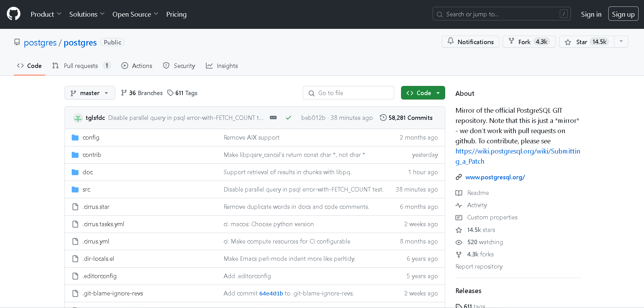Click the commits history clock icon

pyautogui.click(x=383, y=117)
